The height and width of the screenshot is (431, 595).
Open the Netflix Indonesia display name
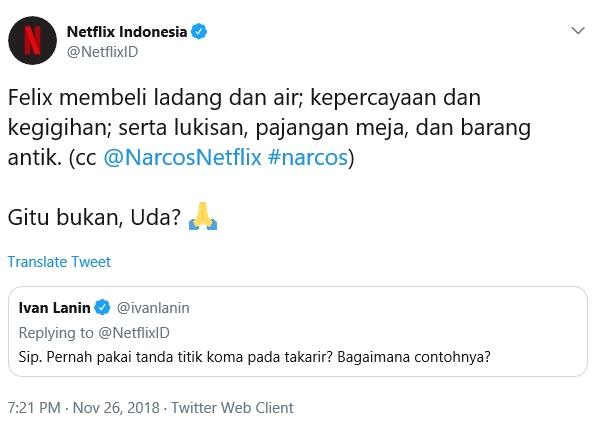[127, 31]
